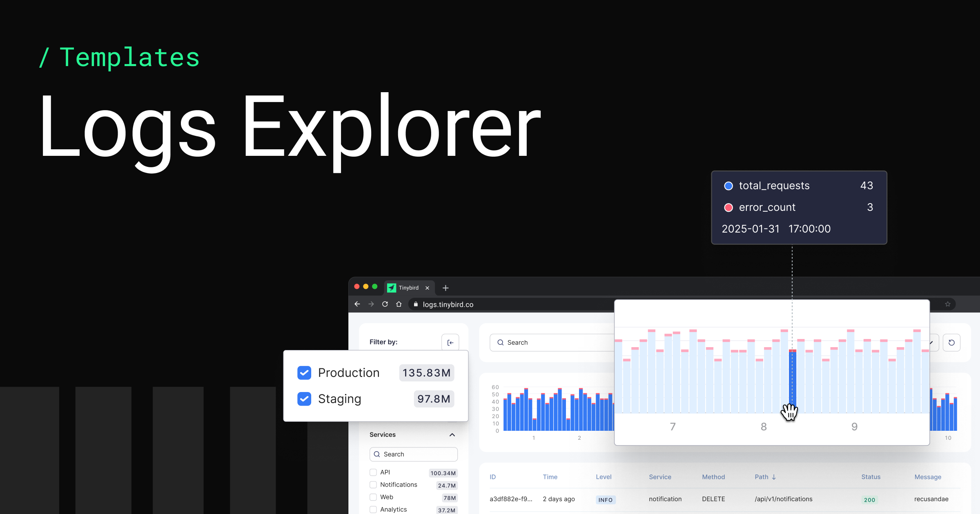Check the Analytics service option
980x514 pixels.
tap(373, 509)
